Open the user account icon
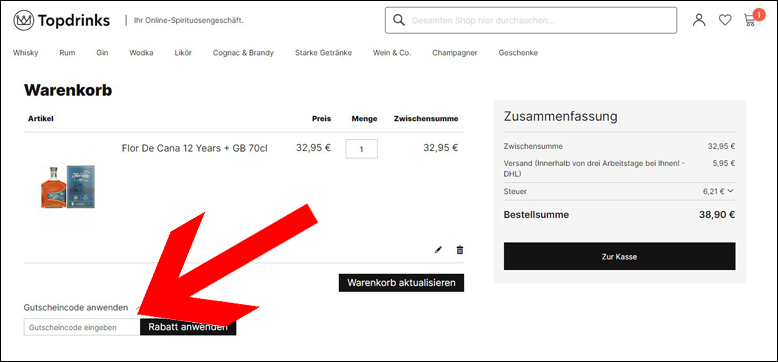The image size is (778, 362). tap(699, 20)
